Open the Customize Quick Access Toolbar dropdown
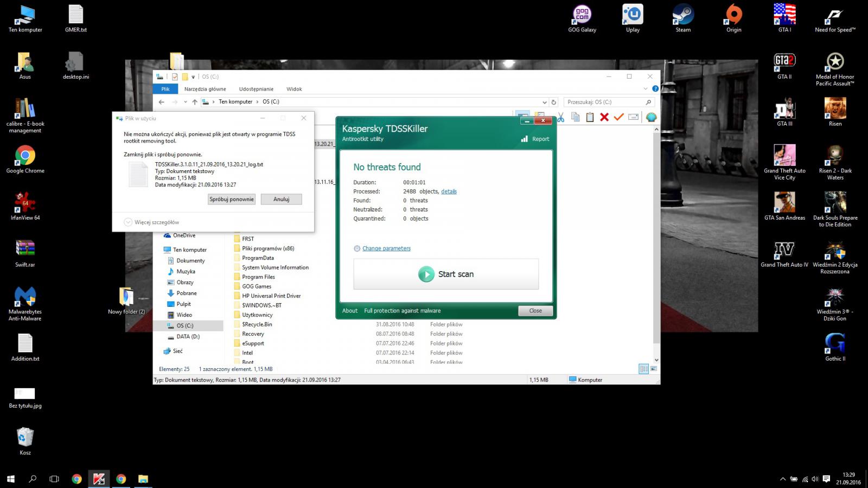868x488 pixels. coord(193,77)
